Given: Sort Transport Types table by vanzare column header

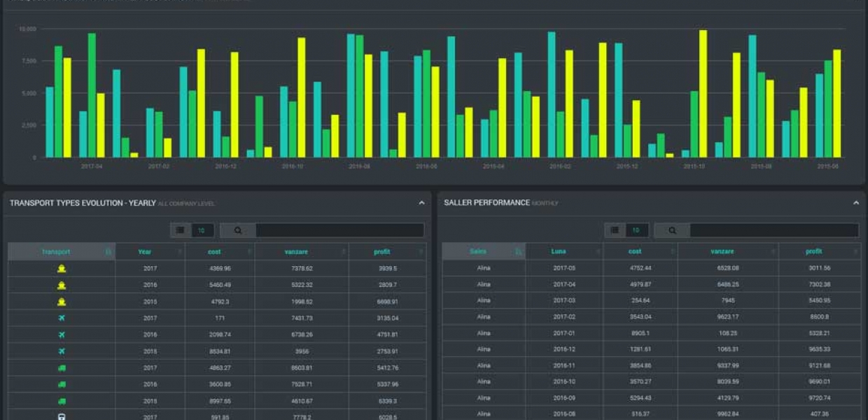Looking at the screenshot, I should [x=302, y=252].
